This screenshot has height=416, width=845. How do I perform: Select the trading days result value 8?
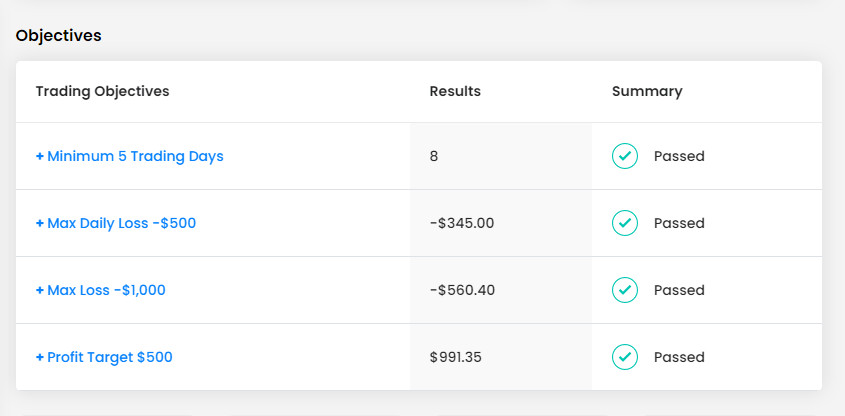click(x=434, y=156)
